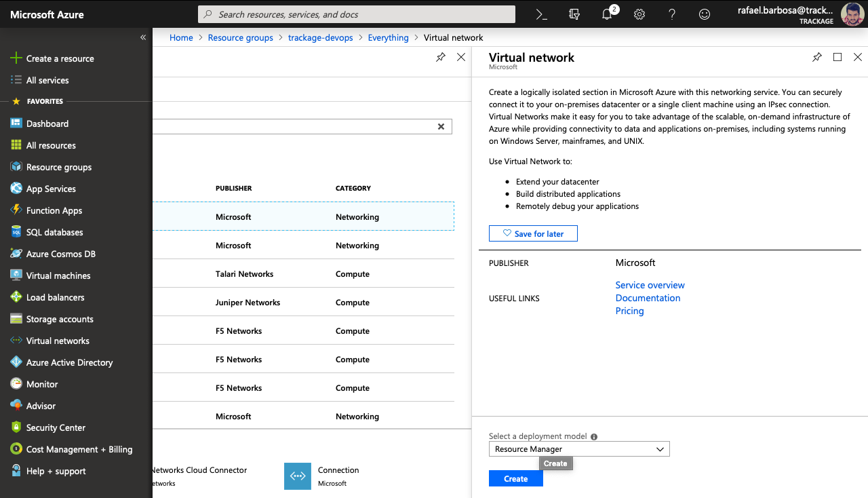Click the Create a resource plus icon
This screenshot has width=868, height=498.
(16, 58)
